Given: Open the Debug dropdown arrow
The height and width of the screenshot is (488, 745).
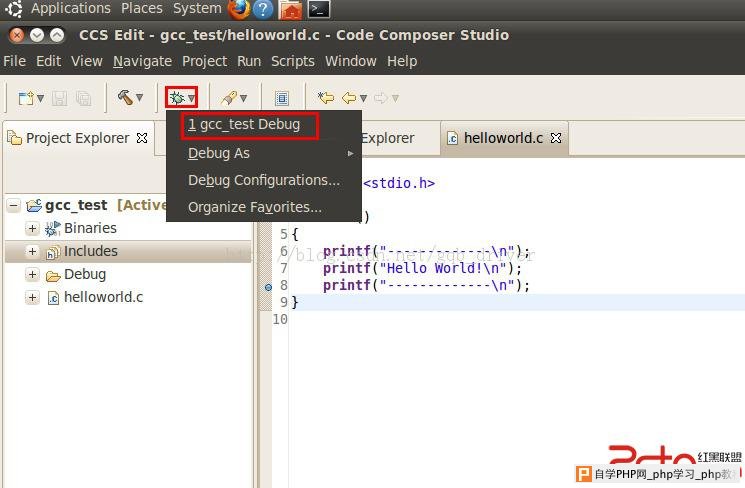Looking at the screenshot, I should [191, 98].
